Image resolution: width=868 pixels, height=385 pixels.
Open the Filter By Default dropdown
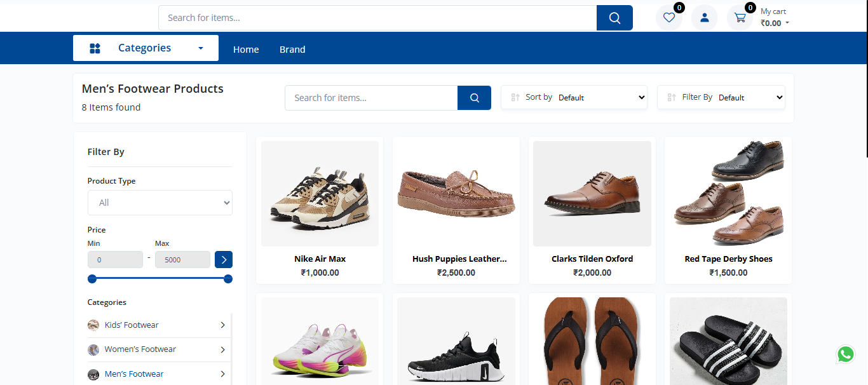[x=750, y=97]
